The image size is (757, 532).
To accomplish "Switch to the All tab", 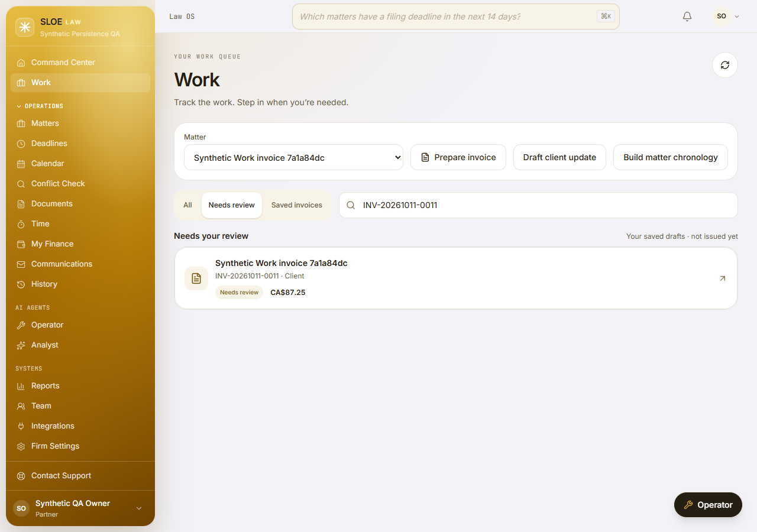I will (187, 205).
